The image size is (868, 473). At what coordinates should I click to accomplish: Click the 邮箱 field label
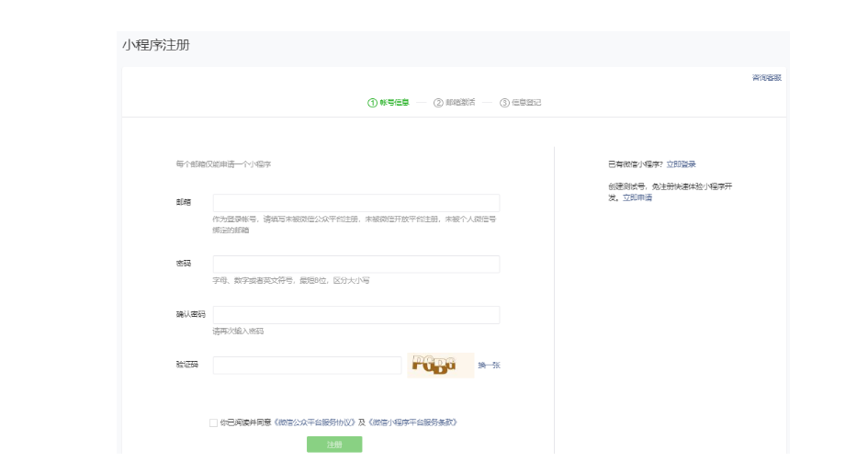coord(183,202)
